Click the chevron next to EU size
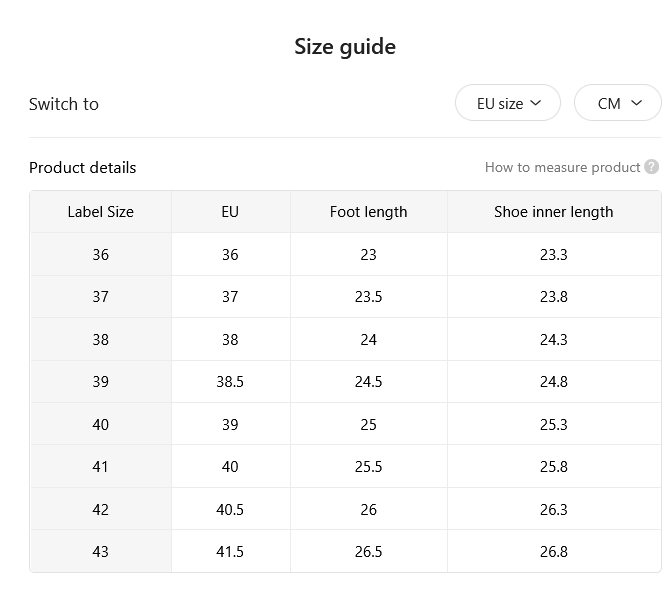Image resolution: width=666 pixels, height=589 pixels. pyautogui.click(x=536, y=103)
